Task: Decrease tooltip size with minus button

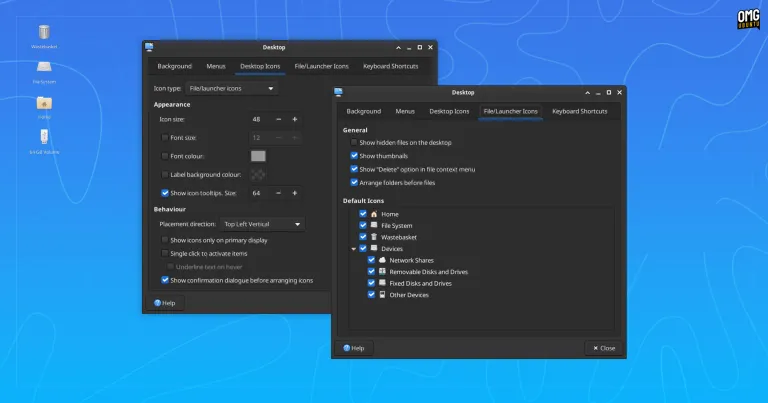Action: [278, 193]
